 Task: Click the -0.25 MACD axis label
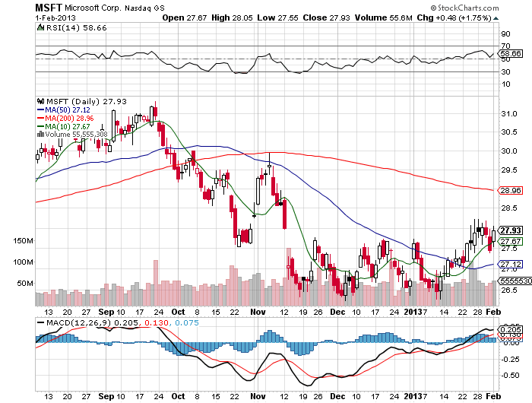pos(510,359)
